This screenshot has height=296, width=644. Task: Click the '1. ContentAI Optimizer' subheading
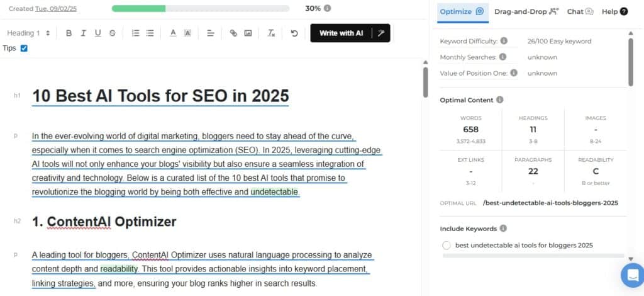tap(104, 222)
